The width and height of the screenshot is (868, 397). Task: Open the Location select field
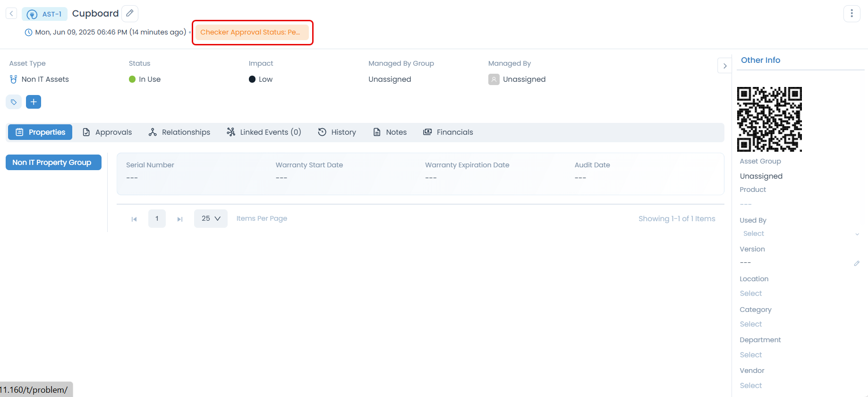[751, 293]
